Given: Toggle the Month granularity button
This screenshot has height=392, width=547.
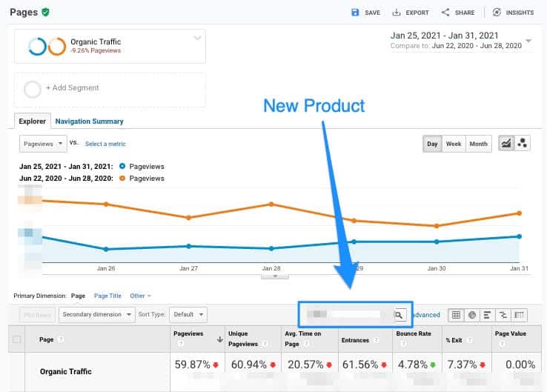Looking at the screenshot, I should tap(478, 144).
